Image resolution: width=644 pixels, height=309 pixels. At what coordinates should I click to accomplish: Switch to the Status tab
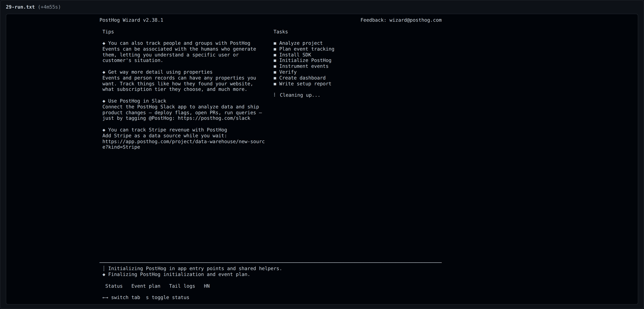coord(114,286)
